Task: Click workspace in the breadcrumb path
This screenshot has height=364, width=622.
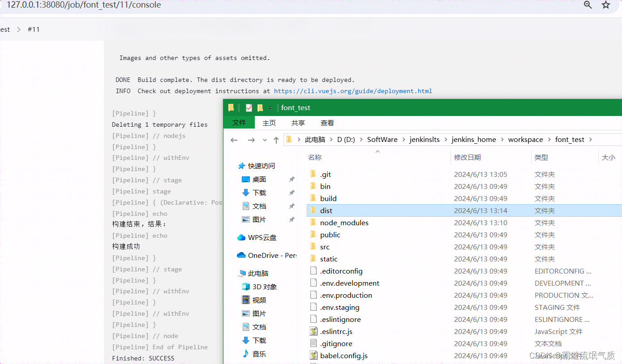Action: [x=525, y=139]
